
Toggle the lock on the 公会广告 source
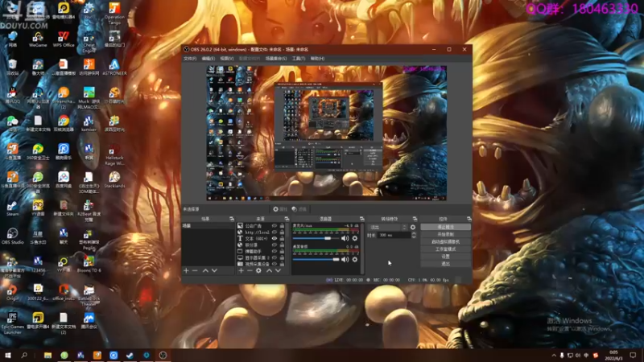click(x=282, y=226)
